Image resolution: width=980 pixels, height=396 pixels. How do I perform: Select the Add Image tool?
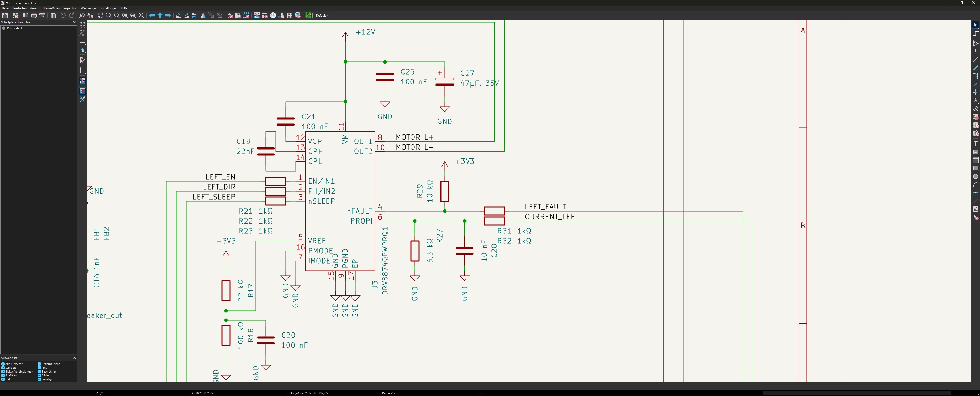tap(975, 209)
